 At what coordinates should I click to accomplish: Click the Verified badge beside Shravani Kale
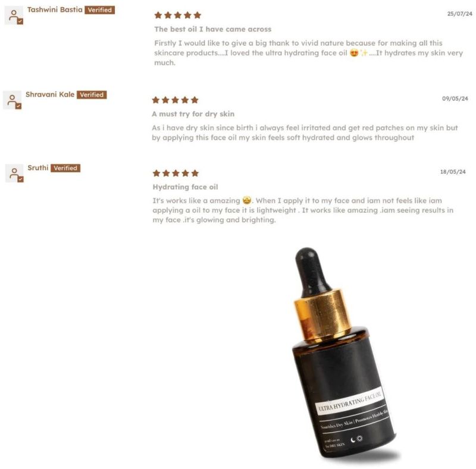92,95
